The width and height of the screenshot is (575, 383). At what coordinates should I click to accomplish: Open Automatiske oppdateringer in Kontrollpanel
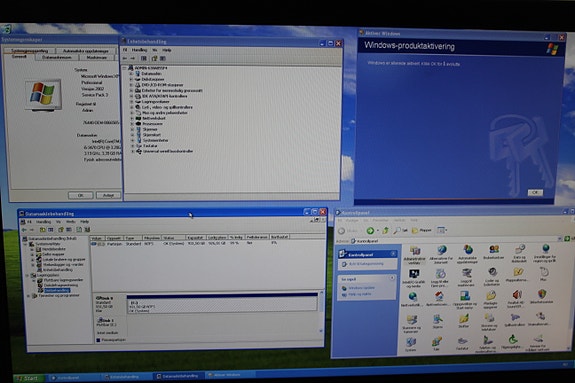(468, 254)
